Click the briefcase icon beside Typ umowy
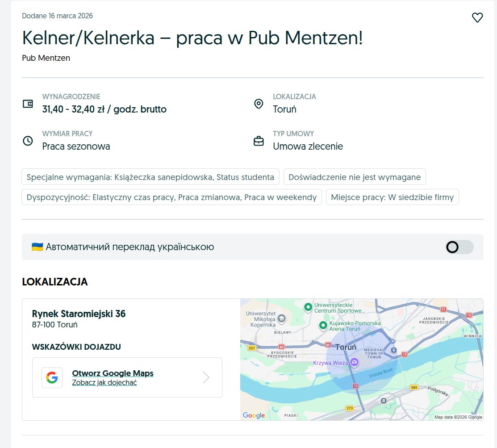This screenshot has height=448, width=497. point(259,141)
